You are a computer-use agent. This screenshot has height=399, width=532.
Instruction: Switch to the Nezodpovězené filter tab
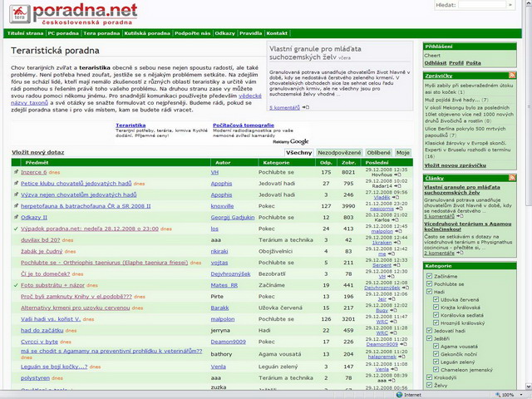339,153
